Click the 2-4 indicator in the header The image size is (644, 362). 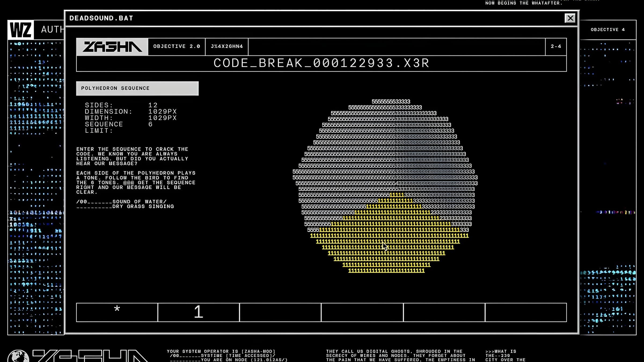tap(556, 46)
